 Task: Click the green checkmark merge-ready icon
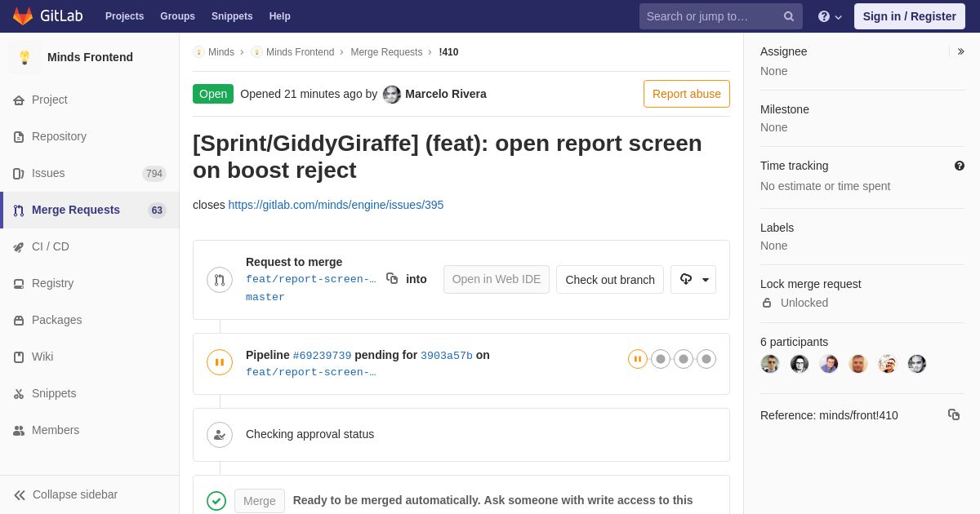(x=216, y=501)
